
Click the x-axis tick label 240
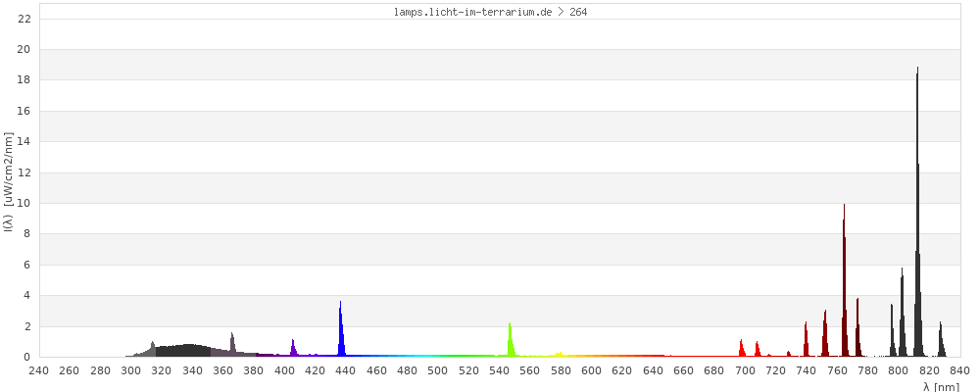39,370
